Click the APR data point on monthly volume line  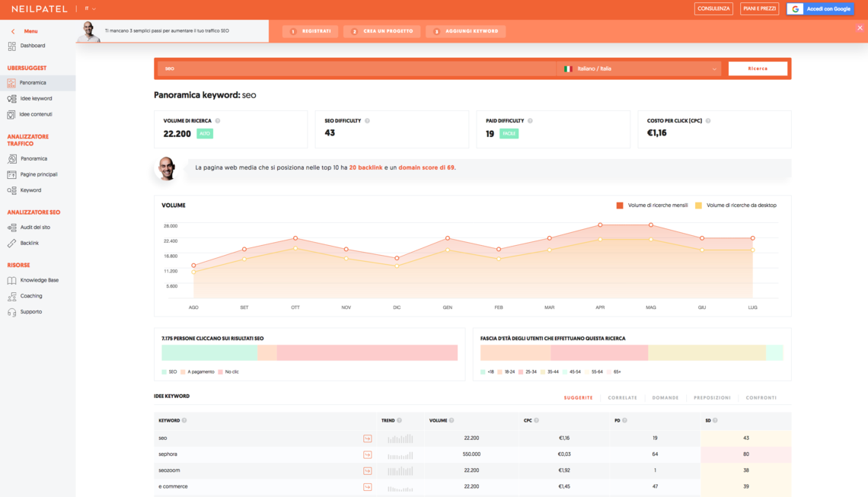click(x=600, y=225)
